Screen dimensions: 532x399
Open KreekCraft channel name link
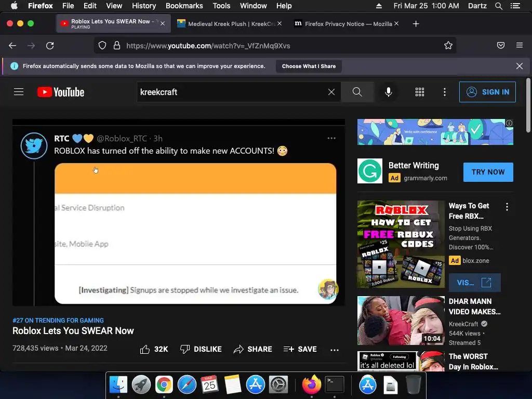click(x=463, y=324)
